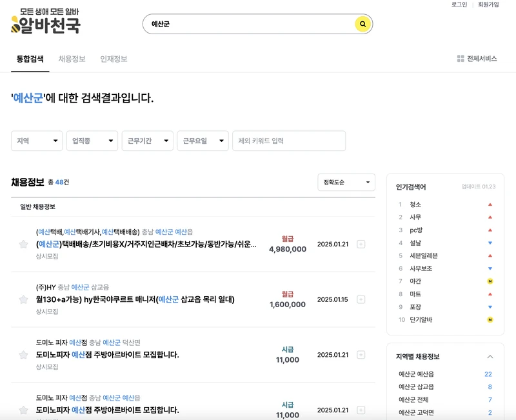Viewport: 516px width, 420px height.
Task: Open the 지역 filter dropdown
Action: [36, 141]
